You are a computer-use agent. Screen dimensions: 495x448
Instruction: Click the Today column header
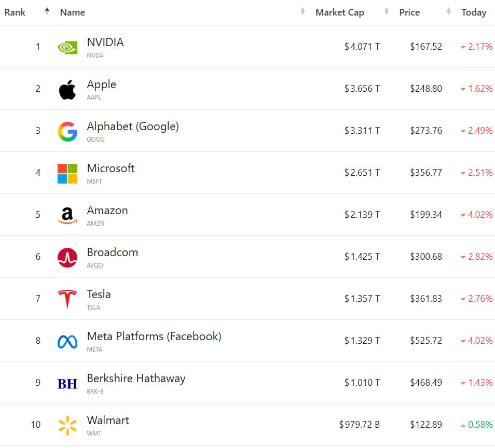tap(474, 12)
